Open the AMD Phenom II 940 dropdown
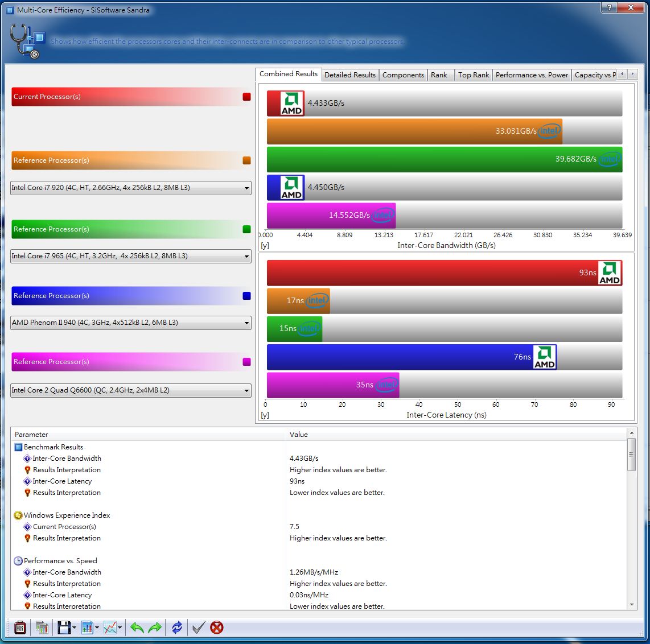This screenshot has width=650, height=644. (x=131, y=323)
